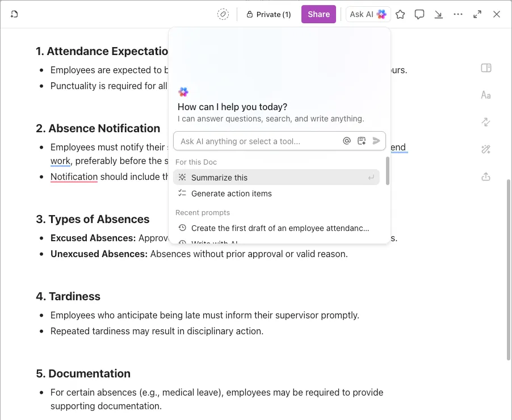Click the magic wand icon in sidebar
This screenshot has height=420, width=512.
486,149
